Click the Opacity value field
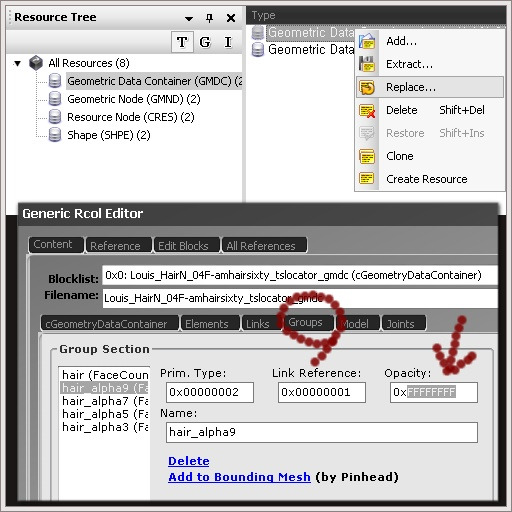Viewport: 512px width, 512px height. 434,392
